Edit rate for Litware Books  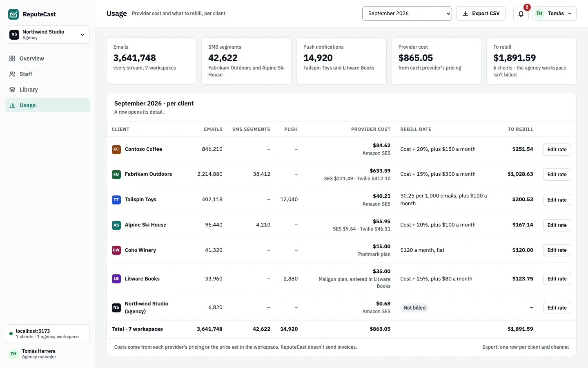click(557, 279)
